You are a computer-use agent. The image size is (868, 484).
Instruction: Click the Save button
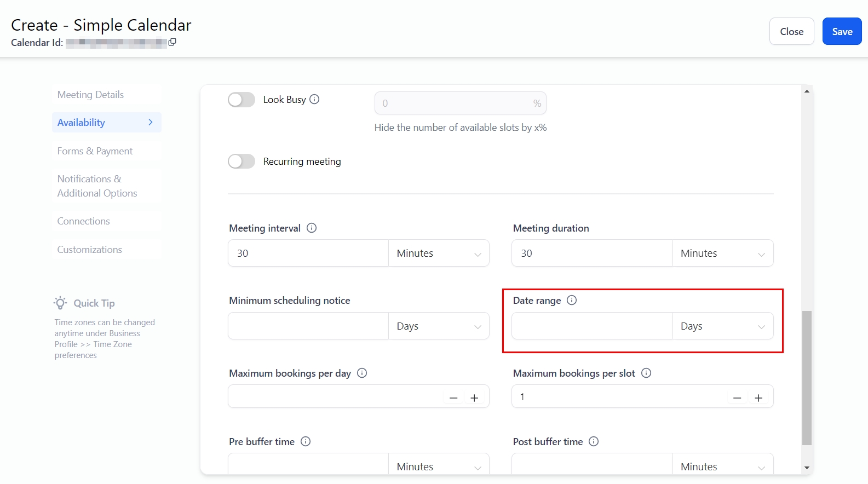(x=842, y=32)
